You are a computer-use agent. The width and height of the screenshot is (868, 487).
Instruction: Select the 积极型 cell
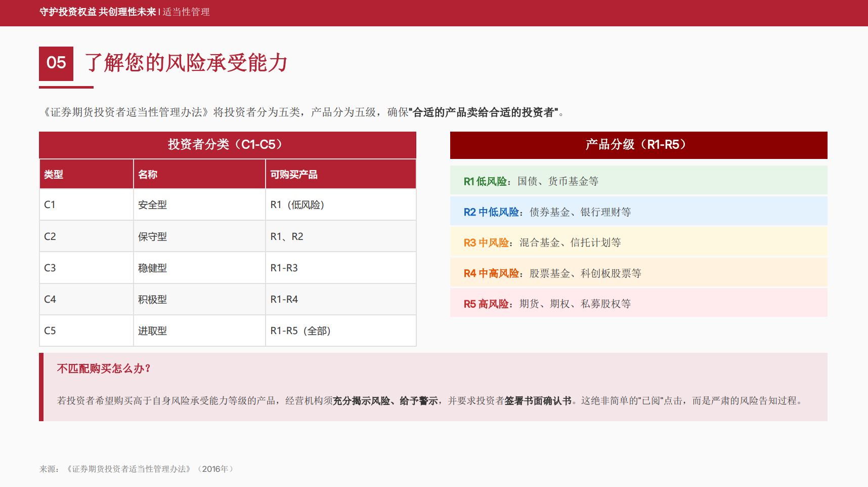199,299
